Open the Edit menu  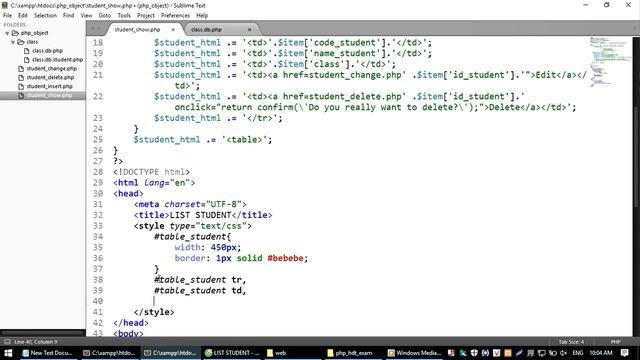[x=23, y=16]
